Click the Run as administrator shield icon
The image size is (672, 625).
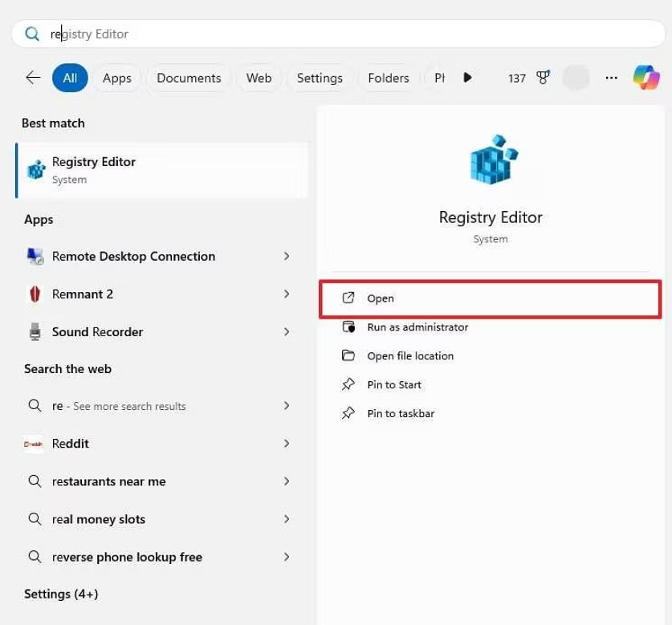[x=348, y=327]
